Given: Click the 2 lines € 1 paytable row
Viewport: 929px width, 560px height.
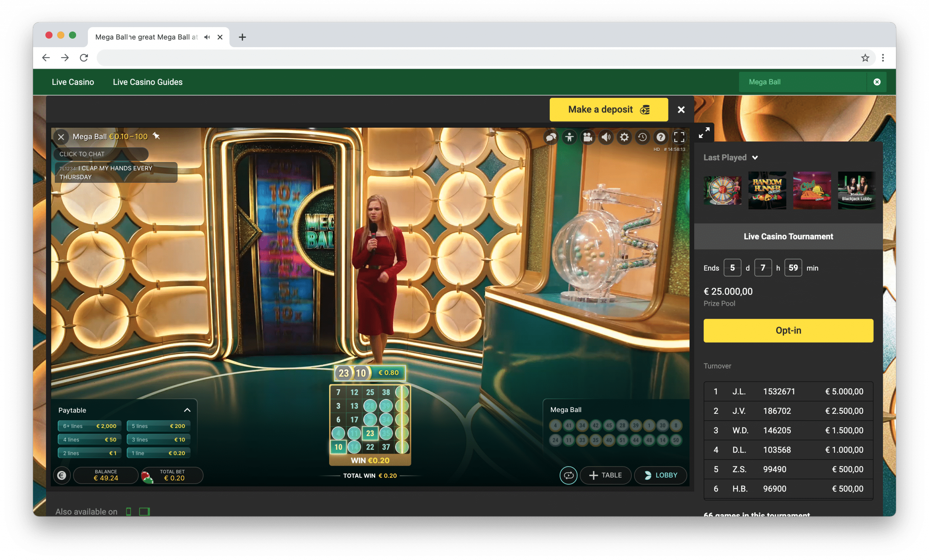Looking at the screenshot, I should point(89,453).
